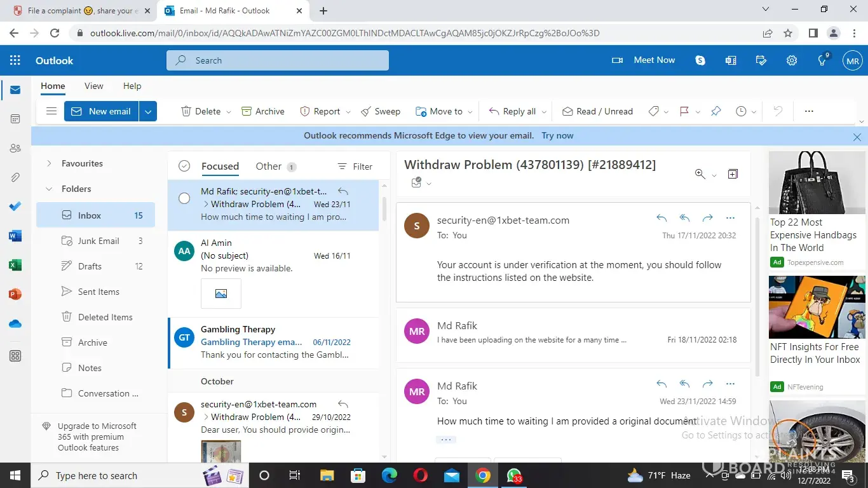
Task: Toggle Read / Unread for this message
Action: [x=597, y=111]
